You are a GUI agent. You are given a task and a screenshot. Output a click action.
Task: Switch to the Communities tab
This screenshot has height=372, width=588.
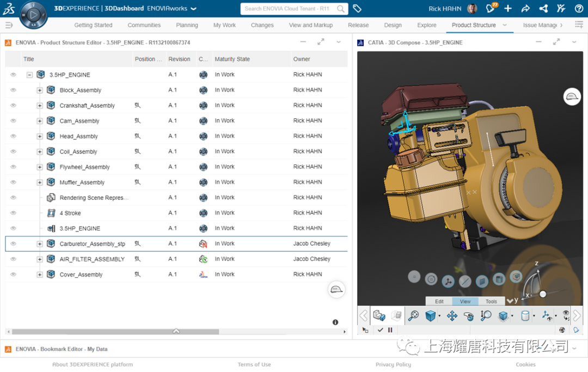[144, 25]
